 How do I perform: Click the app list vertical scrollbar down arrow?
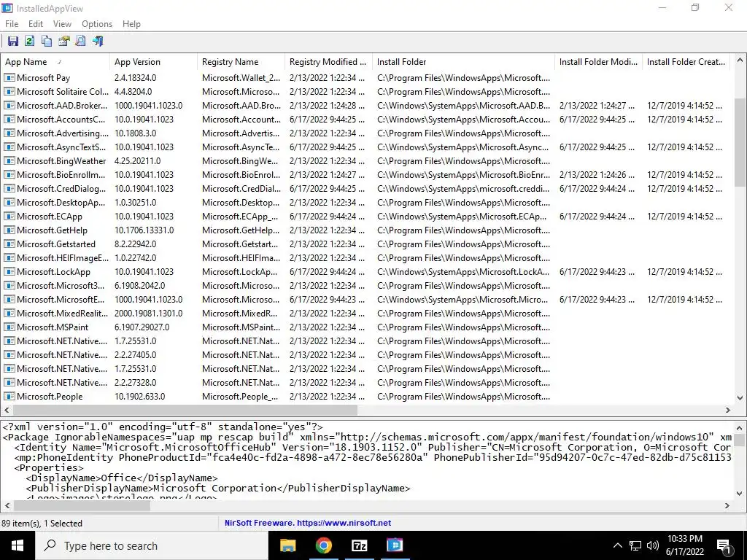pos(740,397)
